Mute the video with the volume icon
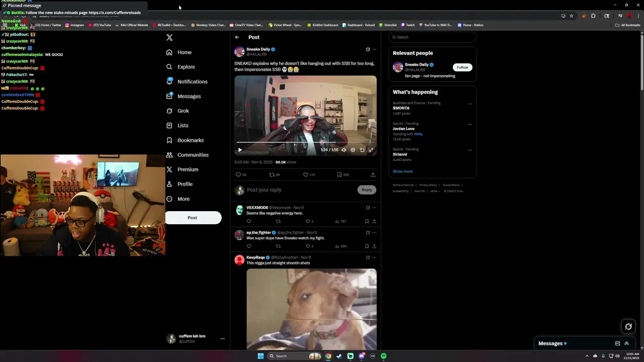Screen dimensions: 644x362 click(344, 150)
